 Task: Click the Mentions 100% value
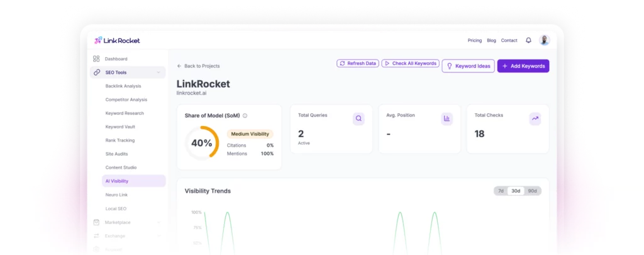click(x=267, y=154)
